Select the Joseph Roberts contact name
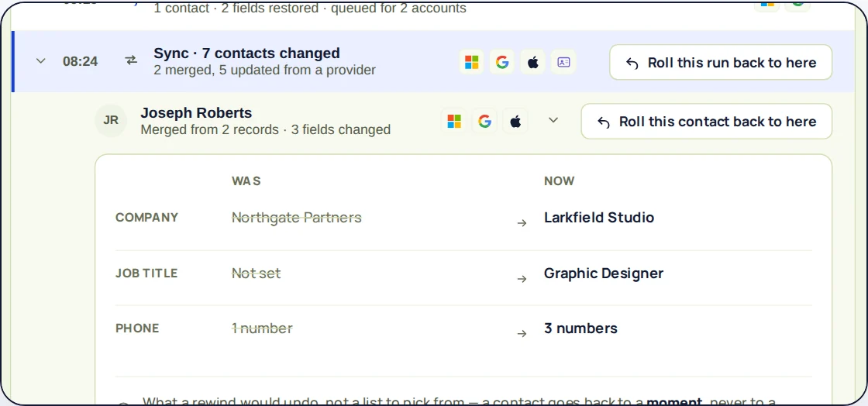868x406 pixels. tap(196, 113)
